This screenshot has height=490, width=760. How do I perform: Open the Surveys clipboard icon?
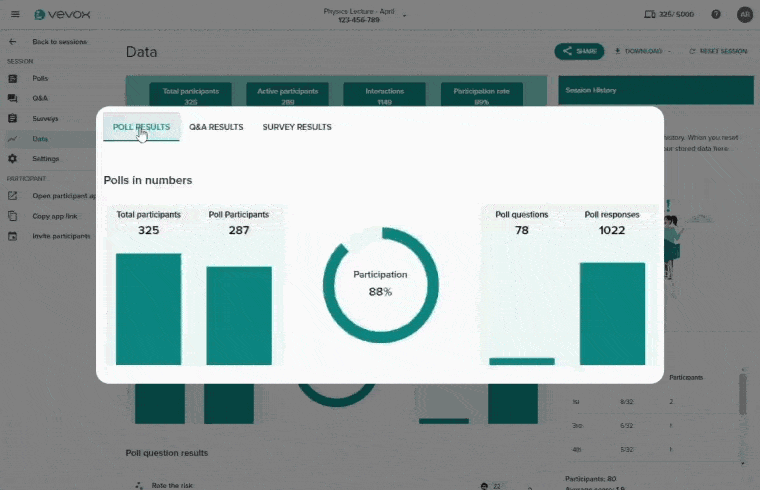pyautogui.click(x=13, y=118)
